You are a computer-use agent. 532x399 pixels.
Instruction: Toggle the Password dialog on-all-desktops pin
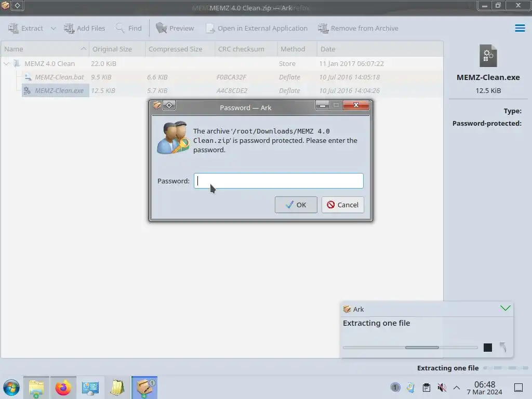pos(169,105)
